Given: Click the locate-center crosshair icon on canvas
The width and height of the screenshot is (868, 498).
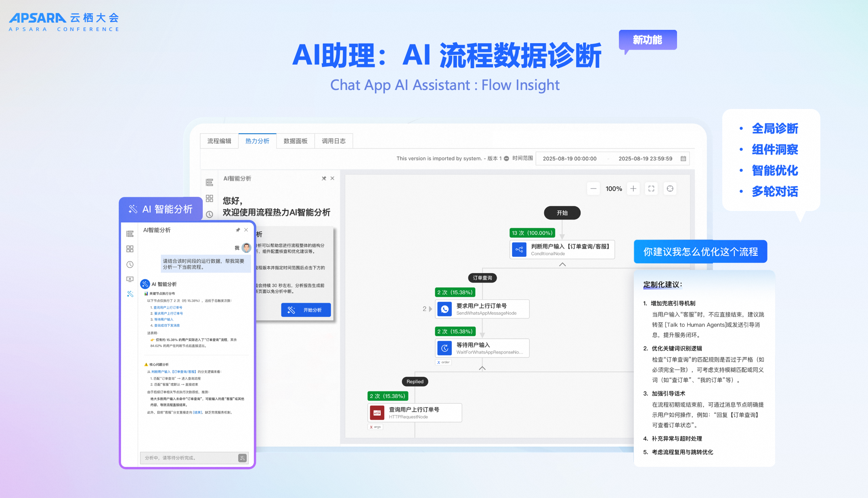Looking at the screenshot, I should 670,188.
